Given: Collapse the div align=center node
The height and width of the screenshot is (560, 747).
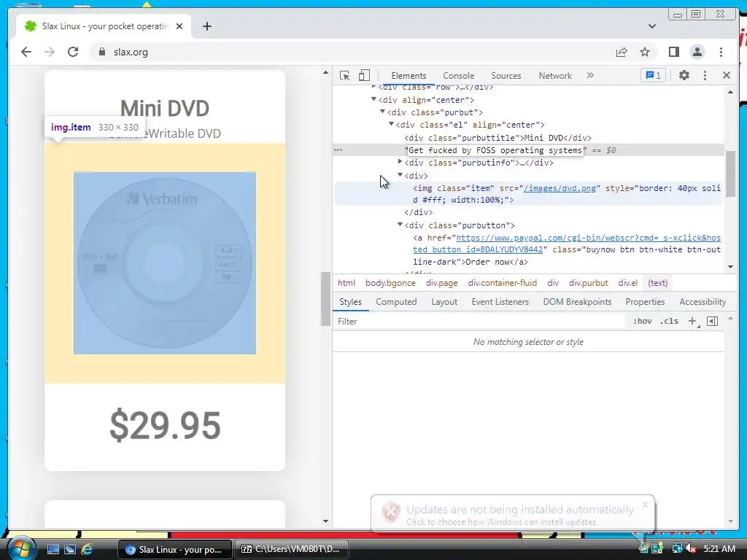Looking at the screenshot, I should pyautogui.click(x=373, y=99).
